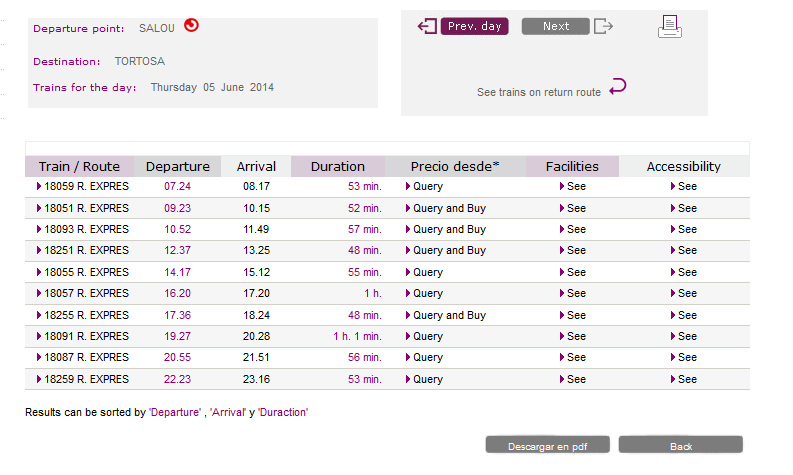Click the next day arrow icon
Viewport: 793px width, 475px height.
tap(603, 26)
